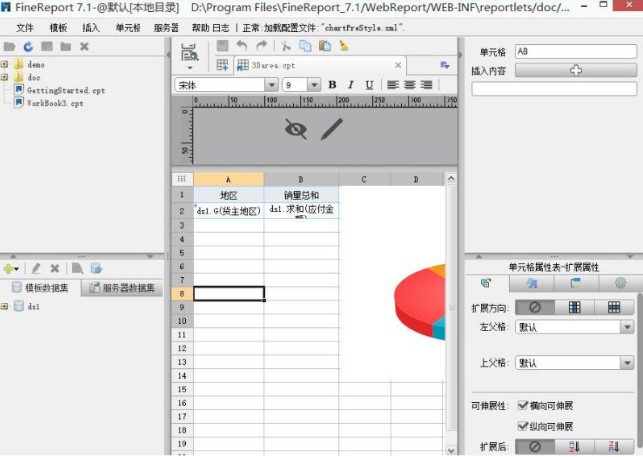Click the 单元格 A8 name field
643x457 pixels.
coord(576,52)
